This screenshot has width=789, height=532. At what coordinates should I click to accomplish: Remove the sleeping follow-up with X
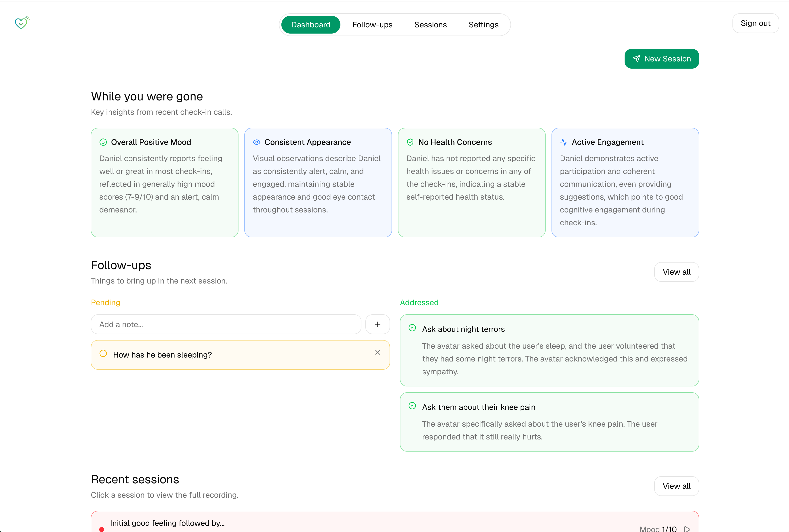coord(377,353)
